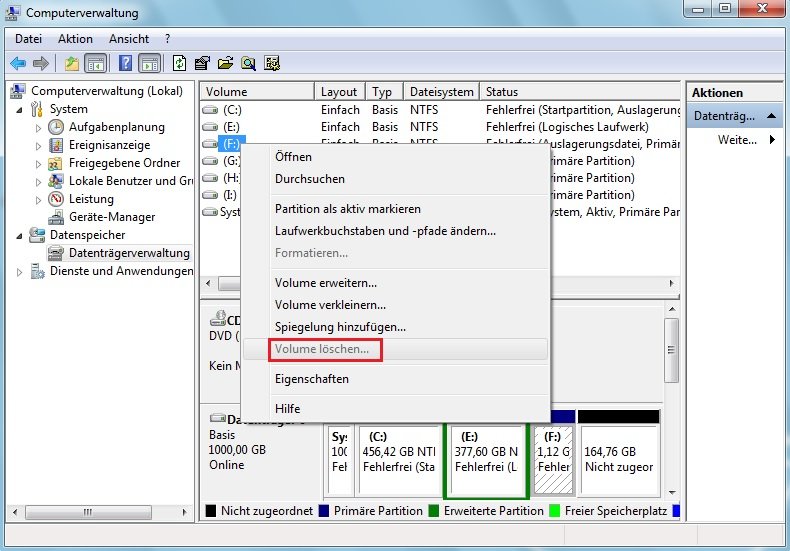Expand the Freigegebene Ordner node arrow
The height and width of the screenshot is (551, 790).
(38, 164)
